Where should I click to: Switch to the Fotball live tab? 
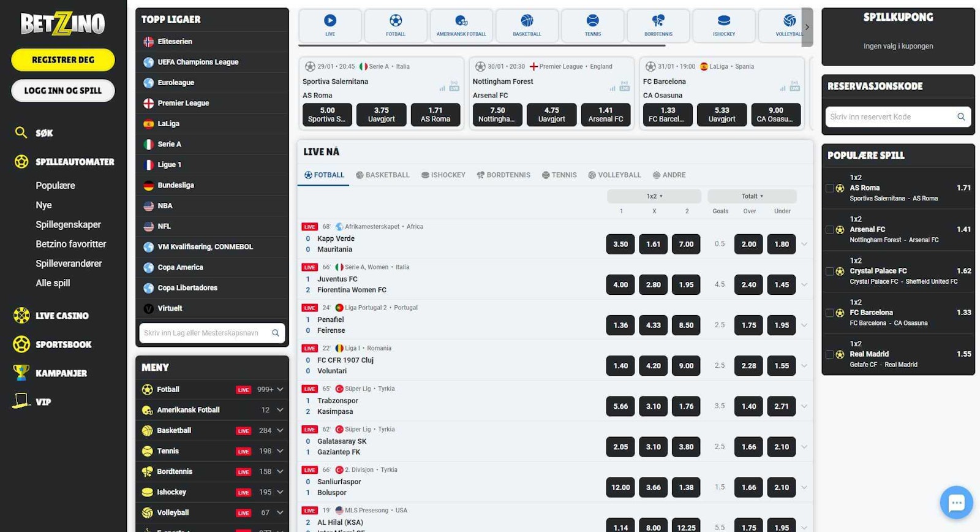pos(325,175)
